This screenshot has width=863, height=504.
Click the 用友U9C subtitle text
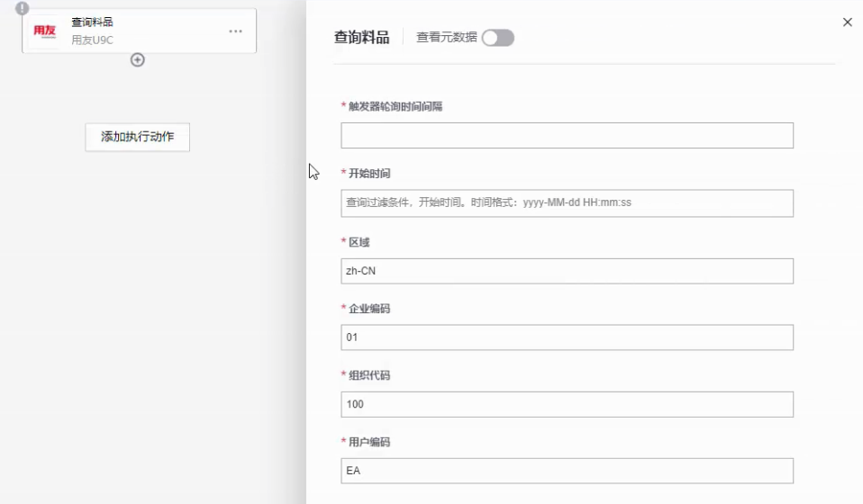click(x=92, y=40)
